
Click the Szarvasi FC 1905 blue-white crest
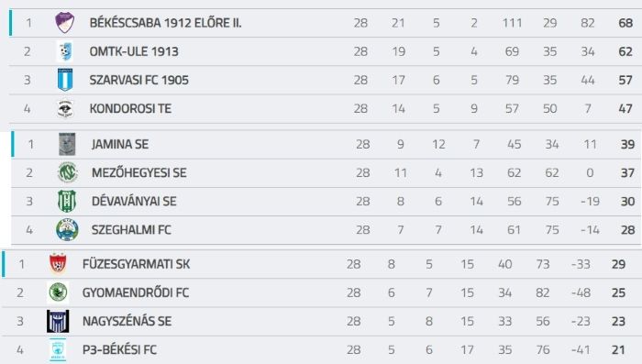pos(65,80)
